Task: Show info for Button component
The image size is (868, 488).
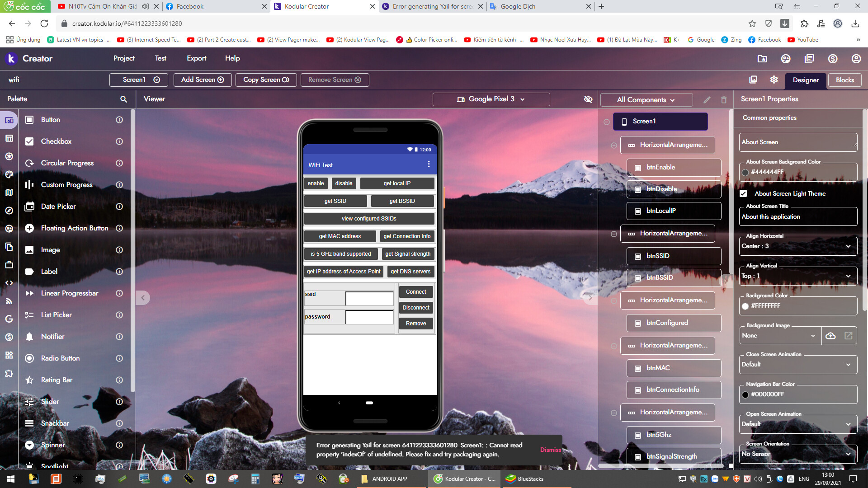Action: pyautogui.click(x=119, y=120)
